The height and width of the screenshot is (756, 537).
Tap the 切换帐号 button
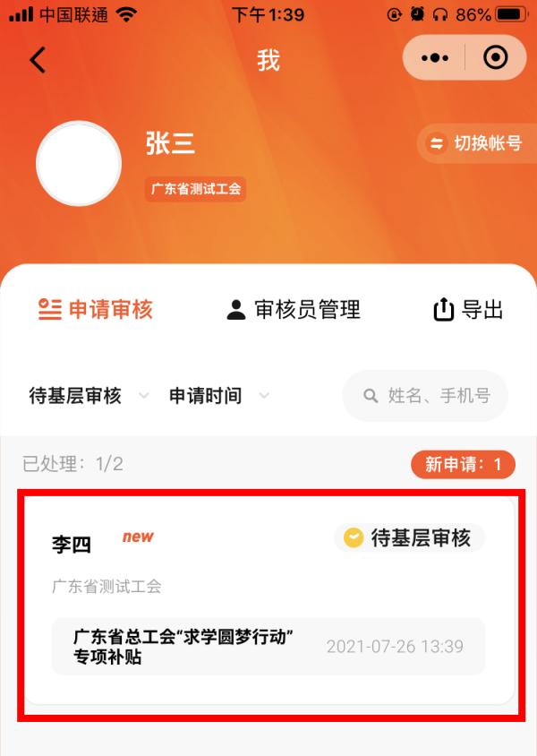point(477,143)
